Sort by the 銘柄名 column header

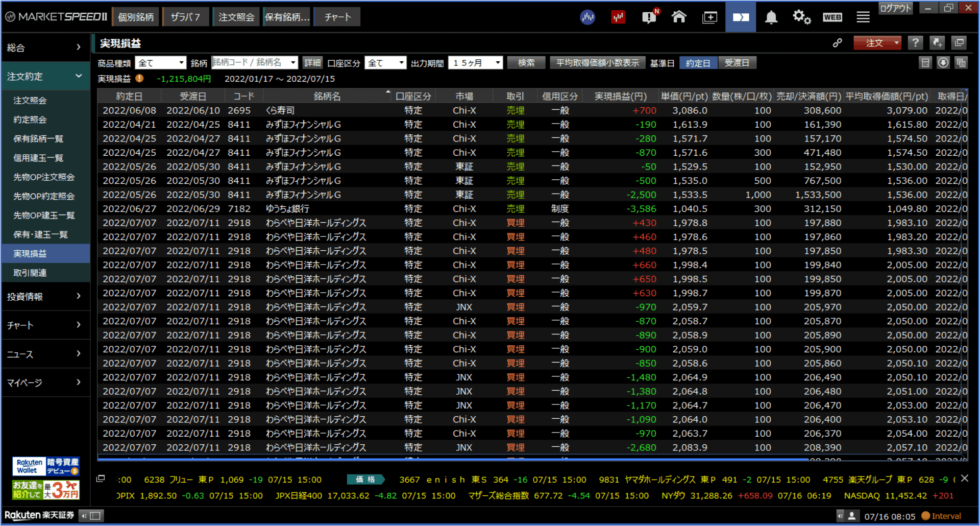[x=327, y=96]
